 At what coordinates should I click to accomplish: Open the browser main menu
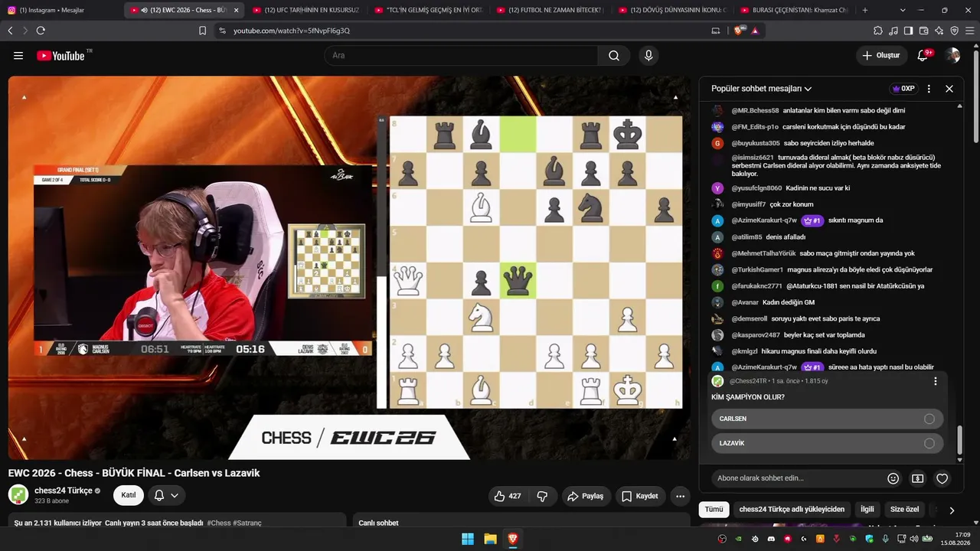click(969, 31)
